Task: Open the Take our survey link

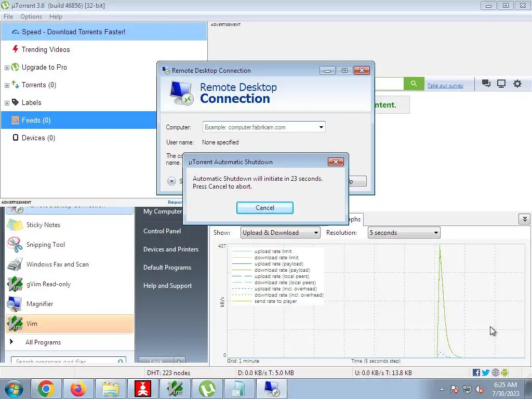Action: pyautogui.click(x=445, y=86)
